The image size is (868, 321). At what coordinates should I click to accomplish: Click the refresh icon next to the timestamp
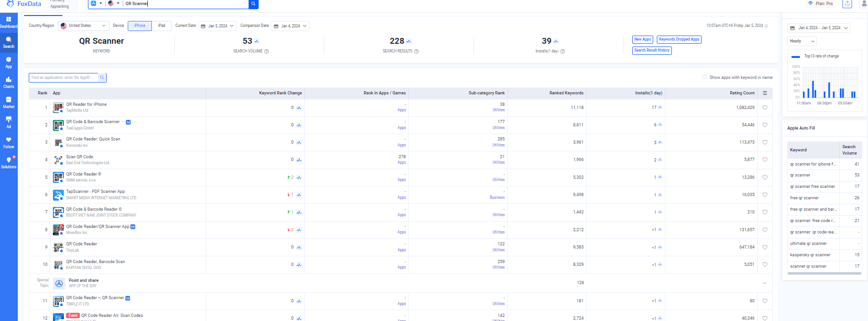(766, 26)
